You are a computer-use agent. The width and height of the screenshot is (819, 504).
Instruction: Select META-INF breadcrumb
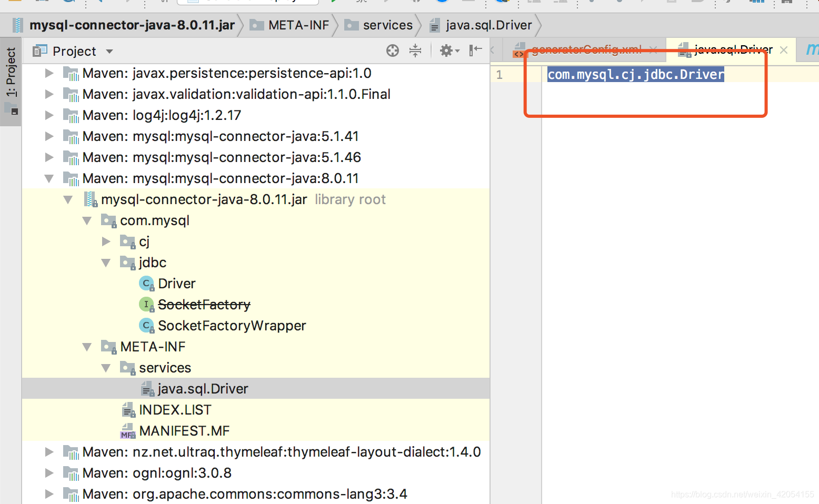[298, 25]
